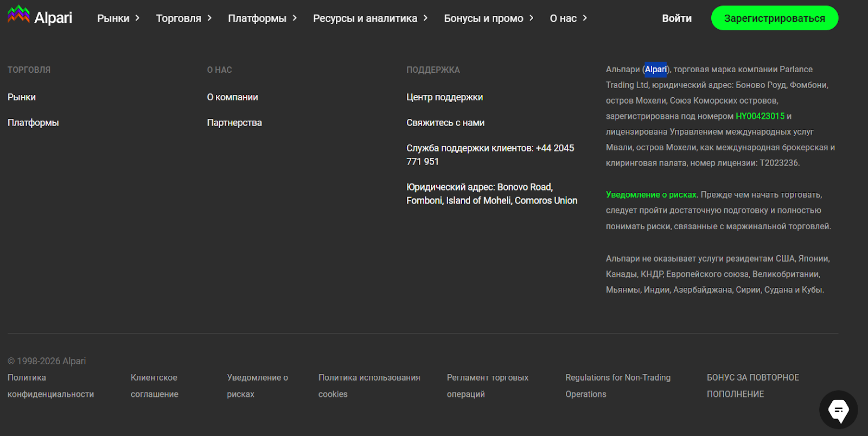Open Политика конфиденциальности in footer
The image size is (868, 436).
(50, 386)
